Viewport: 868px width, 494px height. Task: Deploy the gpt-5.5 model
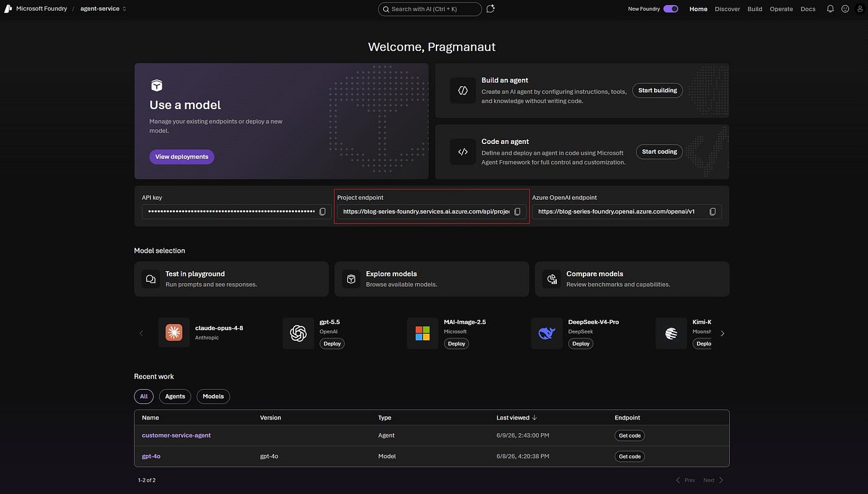(332, 343)
